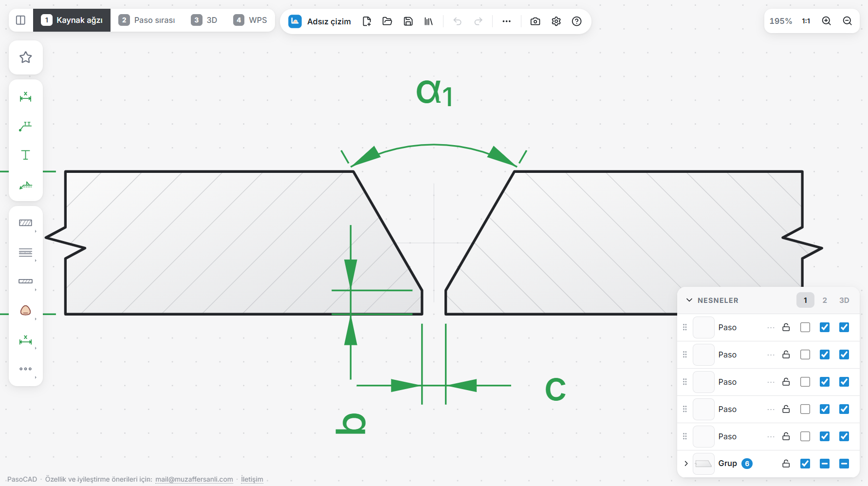Zoom in on the canvas

click(827, 21)
